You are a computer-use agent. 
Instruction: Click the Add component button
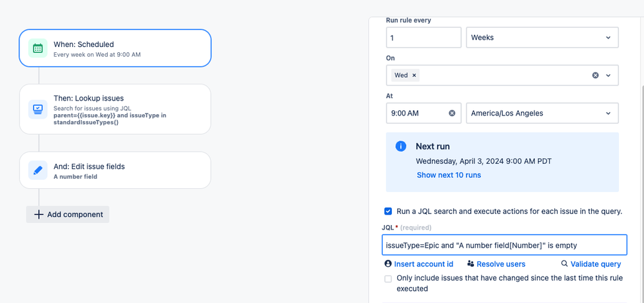click(x=68, y=214)
